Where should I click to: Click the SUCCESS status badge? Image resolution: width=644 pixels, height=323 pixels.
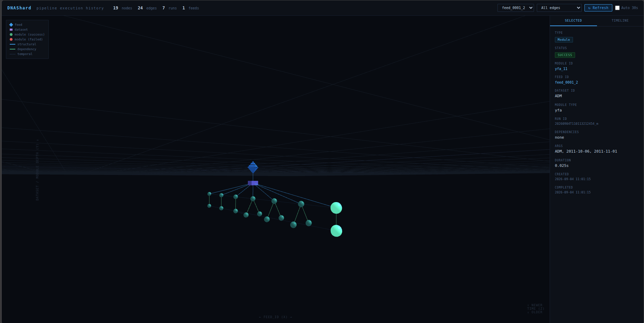[x=565, y=55]
